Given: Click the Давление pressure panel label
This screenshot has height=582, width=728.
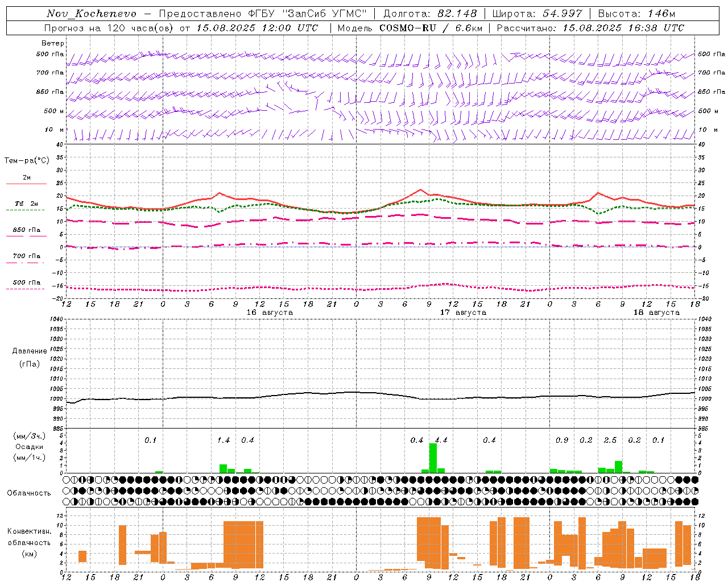Looking at the screenshot, I should (x=29, y=351).
